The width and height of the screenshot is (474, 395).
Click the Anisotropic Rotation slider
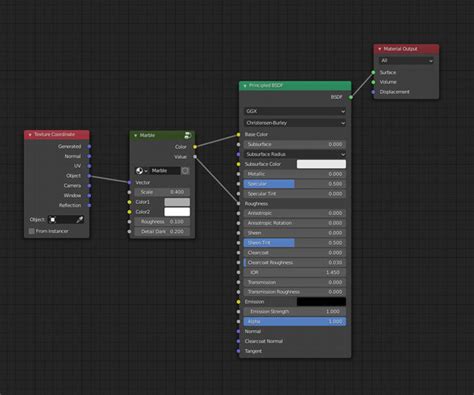[295, 223]
